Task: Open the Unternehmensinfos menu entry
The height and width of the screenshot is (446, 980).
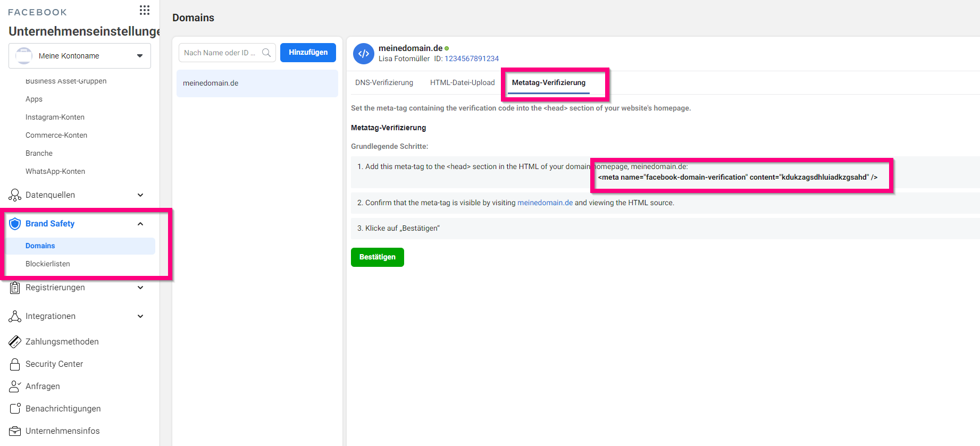Action: click(x=63, y=431)
